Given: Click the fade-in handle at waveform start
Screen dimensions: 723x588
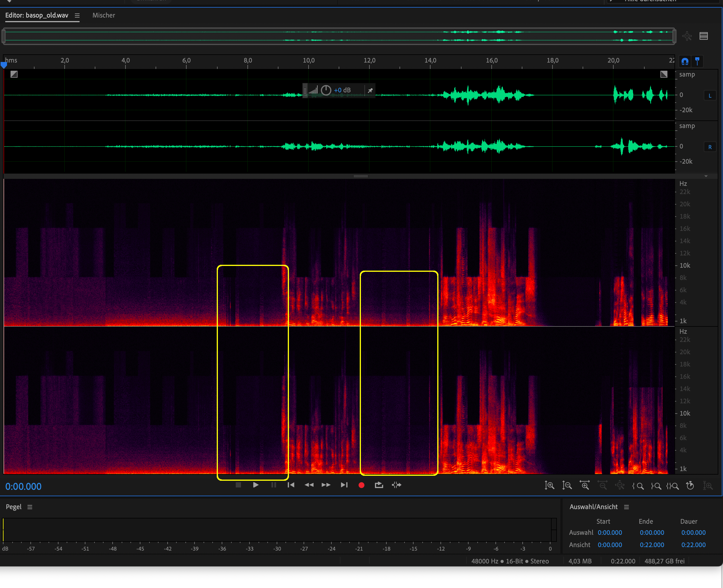Looking at the screenshot, I should [14, 74].
